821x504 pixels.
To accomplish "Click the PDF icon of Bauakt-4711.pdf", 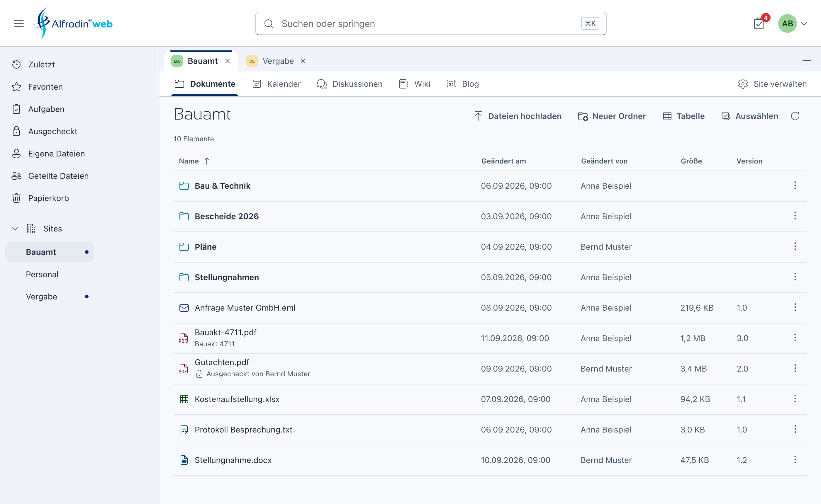I will [x=184, y=338].
